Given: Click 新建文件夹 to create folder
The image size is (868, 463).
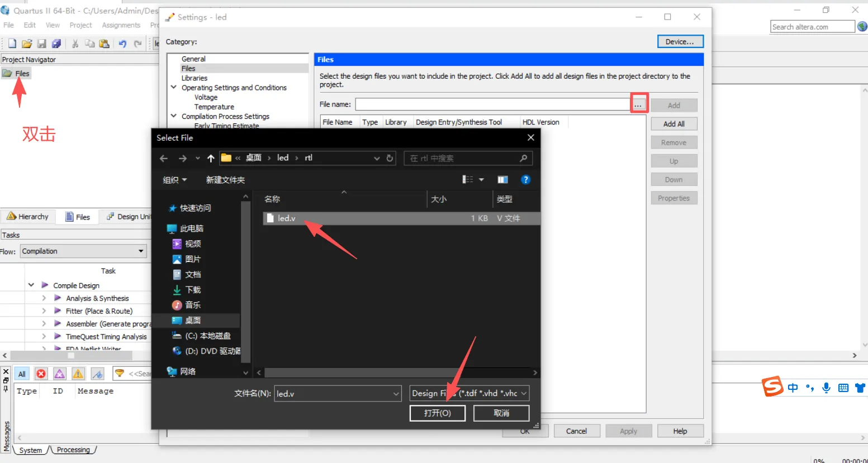Looking at the screenshot, I should (225, 180).
